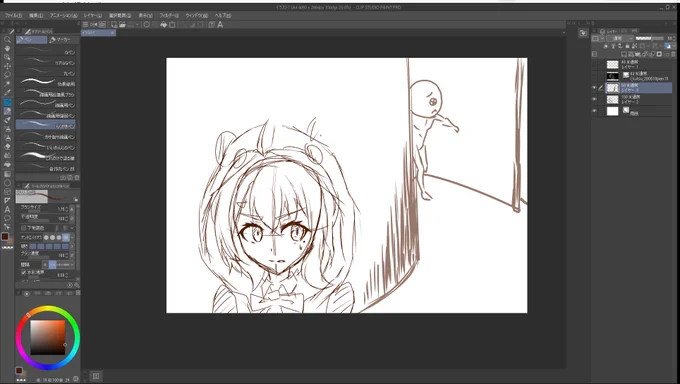The width and height of the screenshot is (680, 384).
Task: Select the highlighted blue Pen tool
Action: [x=7, y=102]
